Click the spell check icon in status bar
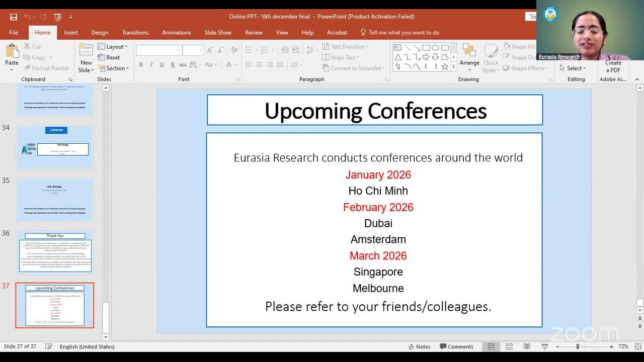The width and height of the screenshot is (644, 362). pos(49,347)
